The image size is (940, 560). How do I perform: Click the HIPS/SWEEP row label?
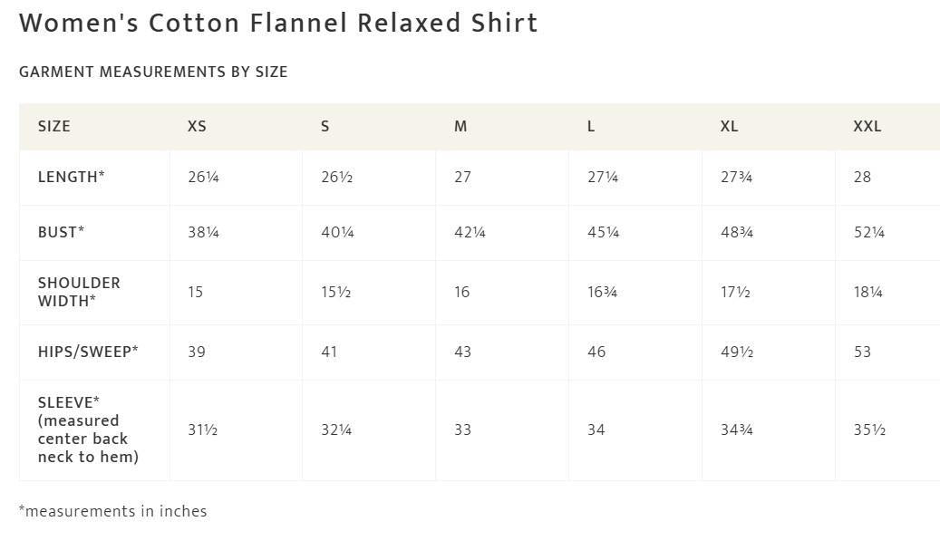click(88, 352)
